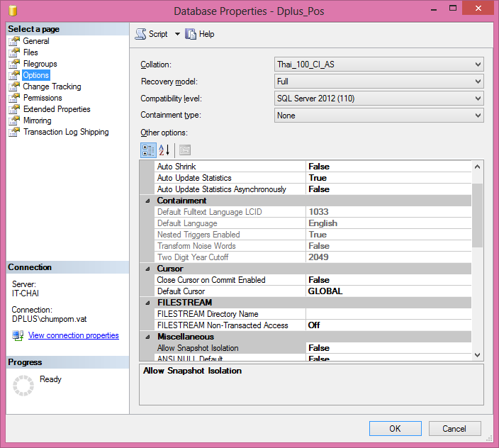Sort properties alphabetically with the A-Z icon
Viewport: 499px width, 448px height.
tap(164, 150)
